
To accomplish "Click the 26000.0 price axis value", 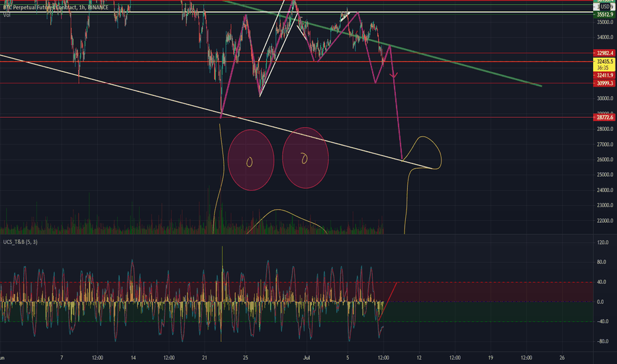I will click(x=605, y=159).
